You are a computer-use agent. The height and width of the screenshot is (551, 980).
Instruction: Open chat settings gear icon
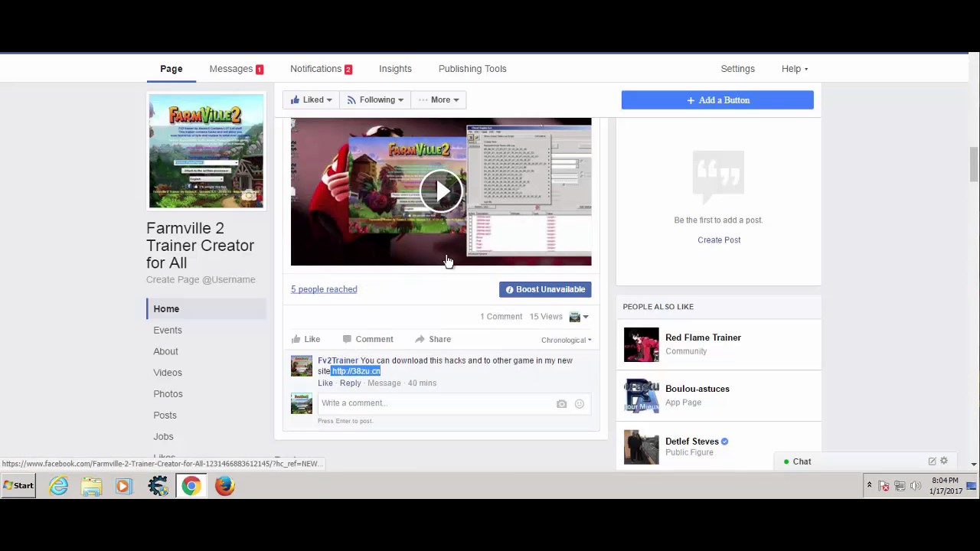(x=944, y=461)
